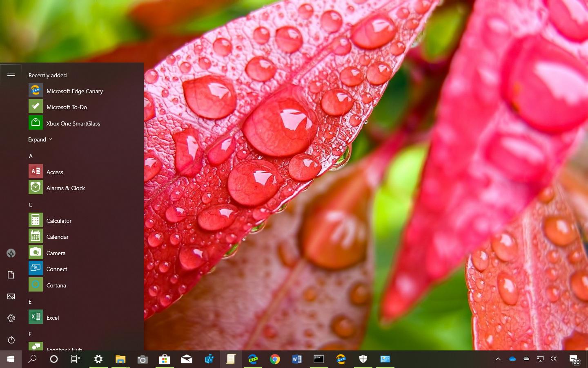Open Microsoft Edge Canary from Recently added

point(74,91)
